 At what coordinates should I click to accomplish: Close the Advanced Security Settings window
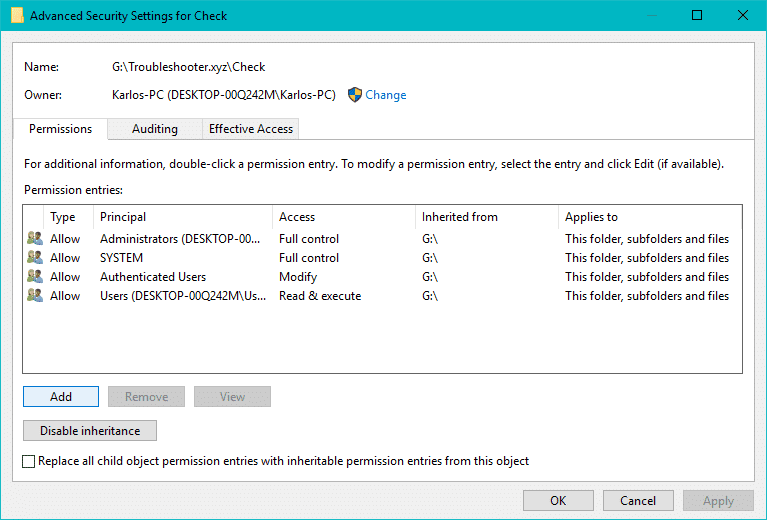tap(742, 16)
